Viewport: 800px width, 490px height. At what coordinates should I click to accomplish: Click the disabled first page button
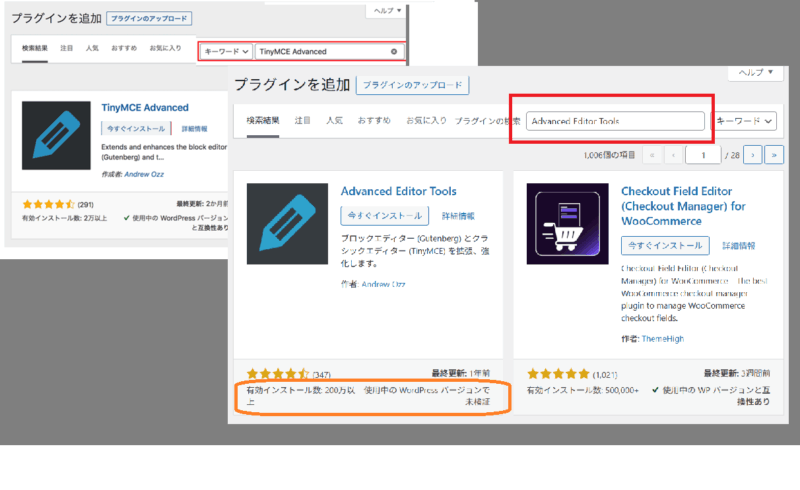pyautogui.click(x=652, y=155)
